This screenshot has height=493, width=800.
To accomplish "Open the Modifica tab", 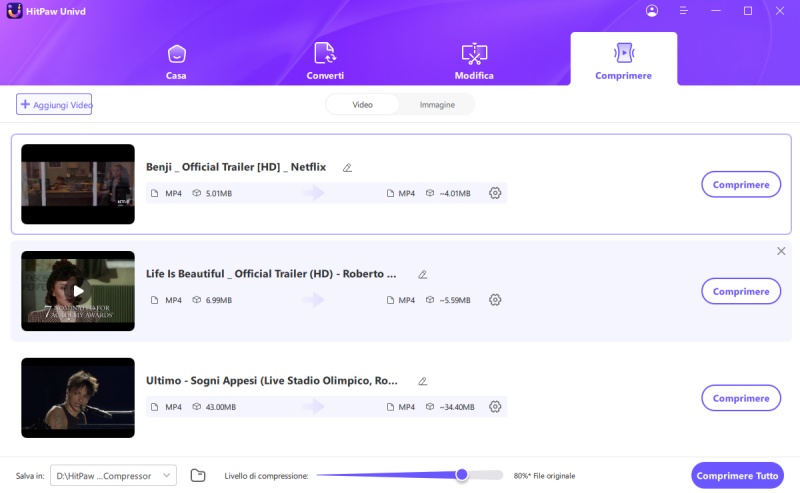I will (474, 61).
